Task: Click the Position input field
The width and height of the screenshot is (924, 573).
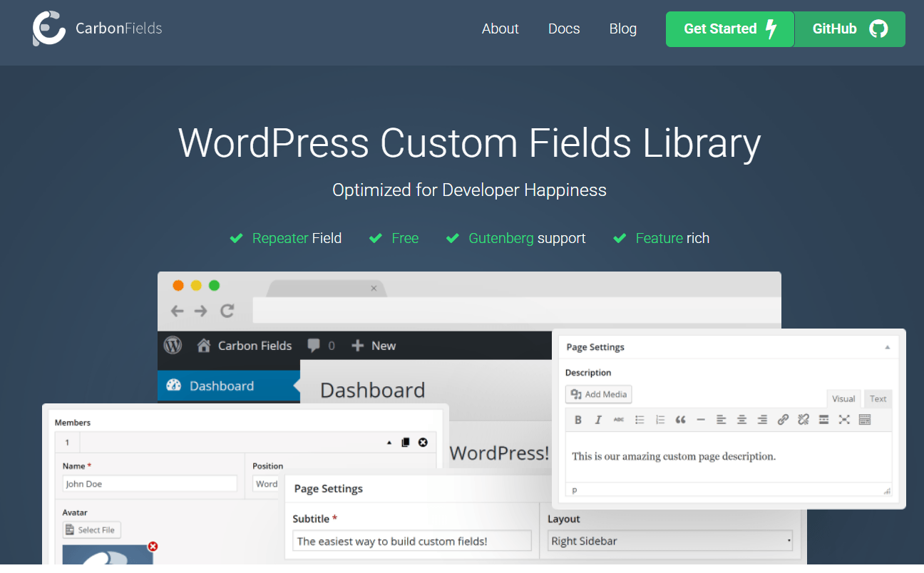Action: tap(267, 484)
